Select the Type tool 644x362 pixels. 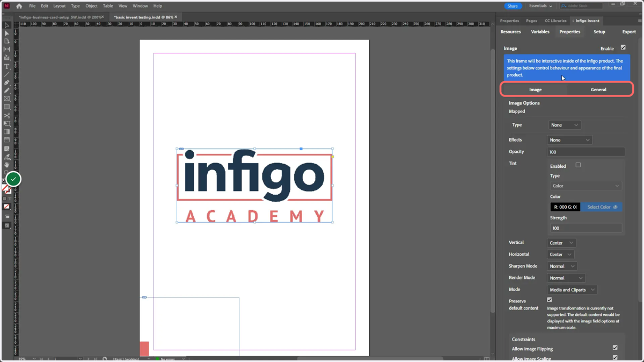tap(7, 67)
